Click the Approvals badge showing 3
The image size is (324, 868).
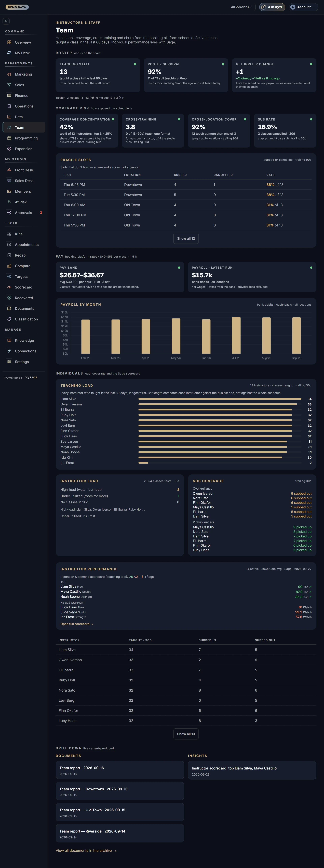(x=41, y=213)
